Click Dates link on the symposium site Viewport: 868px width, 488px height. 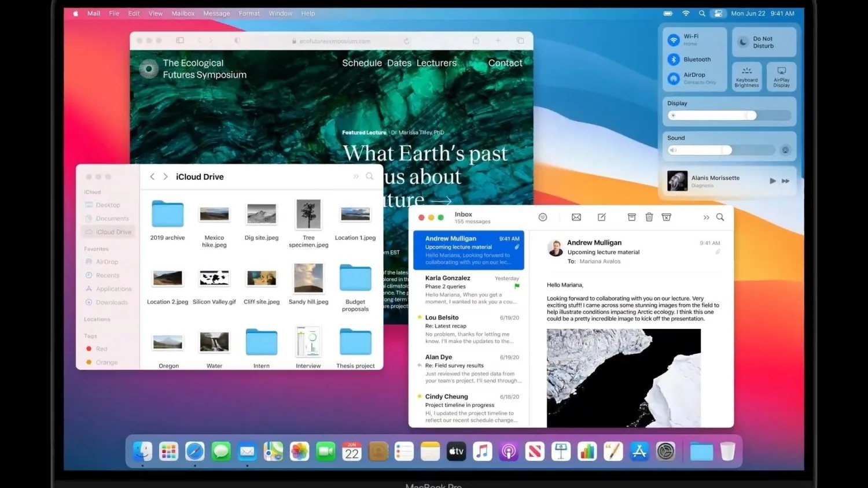point(399,63)
